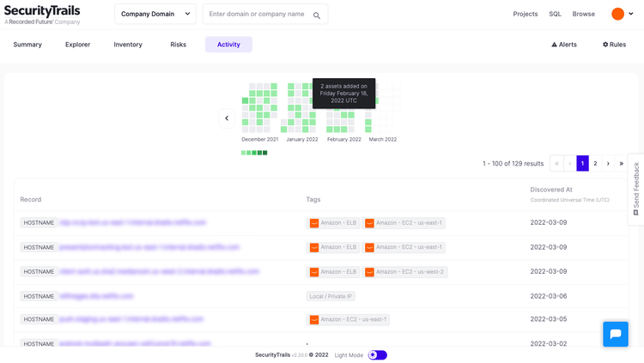Expand the Company Domain dropdown
This screenshot has width=644, height=363.
click(x=155, y=14)
